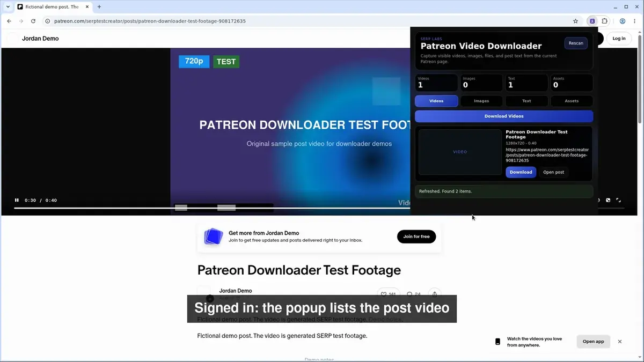Click the post body text about SERP test footage
Image resolution: width=644 pixels, height=362 pixels.
point(282,336)
